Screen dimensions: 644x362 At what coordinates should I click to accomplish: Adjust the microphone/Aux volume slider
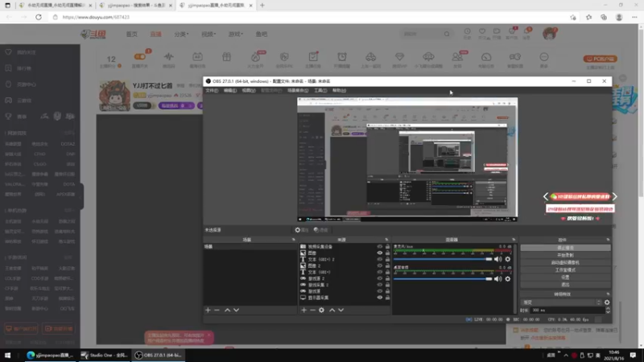[x=443, y=259]
